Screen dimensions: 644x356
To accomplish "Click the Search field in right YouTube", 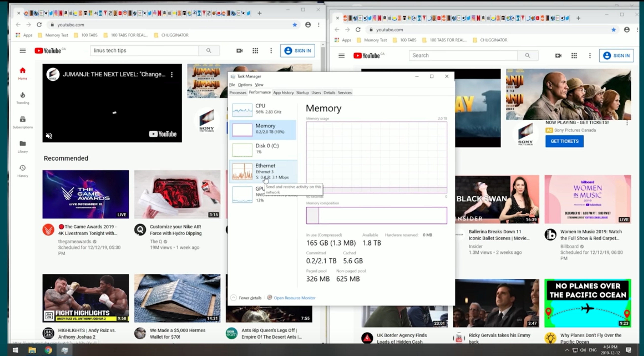I will (463, 55).
